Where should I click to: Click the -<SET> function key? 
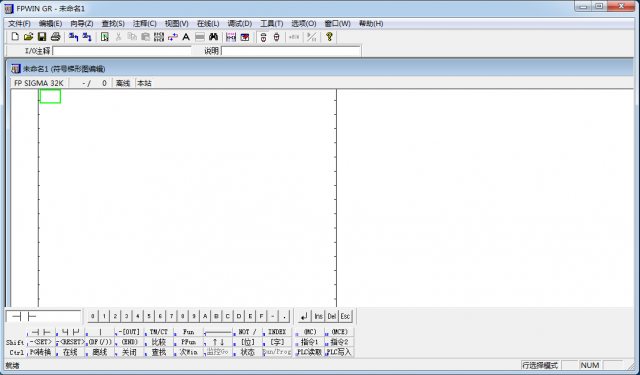coord(41,342)
